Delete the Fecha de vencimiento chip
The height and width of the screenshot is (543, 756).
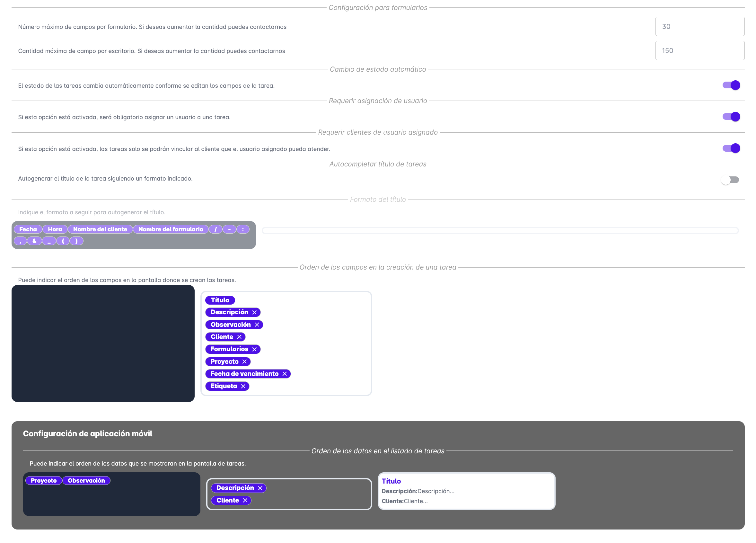(285, 374)
